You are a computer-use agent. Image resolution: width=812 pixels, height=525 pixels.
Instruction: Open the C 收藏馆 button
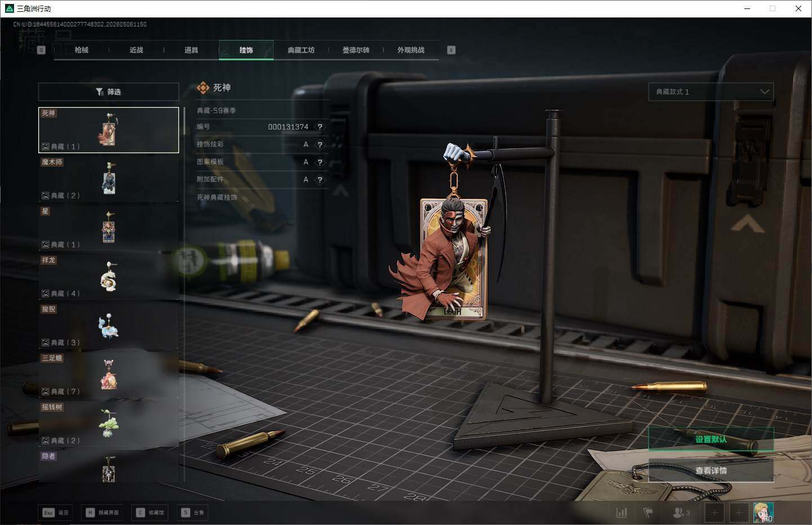(150, 513)
